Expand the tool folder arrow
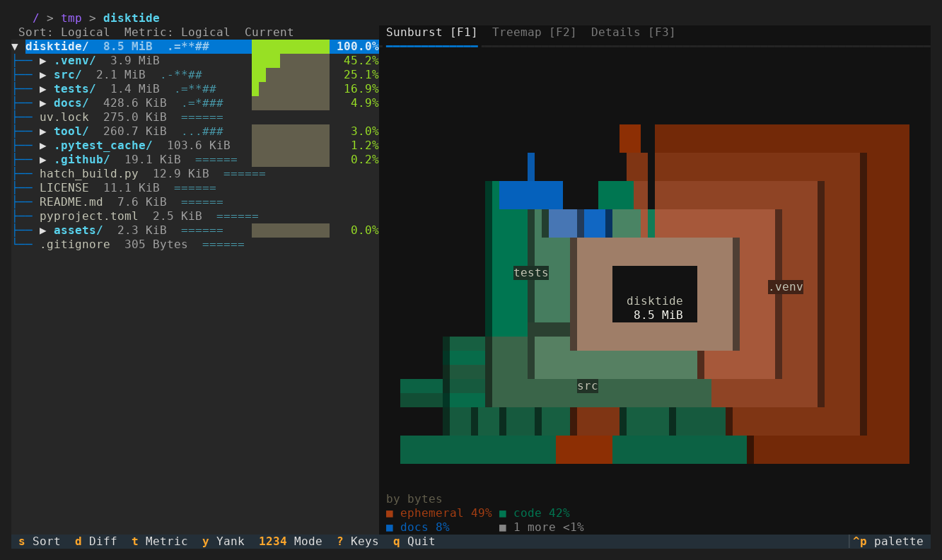The image size is (942, 560). click(43, 132)
